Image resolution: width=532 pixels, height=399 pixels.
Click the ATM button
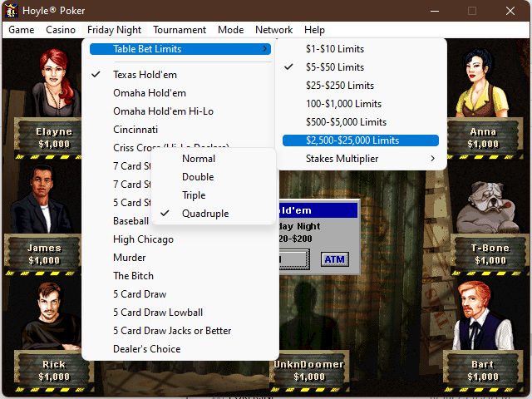[x=334, y=259]
